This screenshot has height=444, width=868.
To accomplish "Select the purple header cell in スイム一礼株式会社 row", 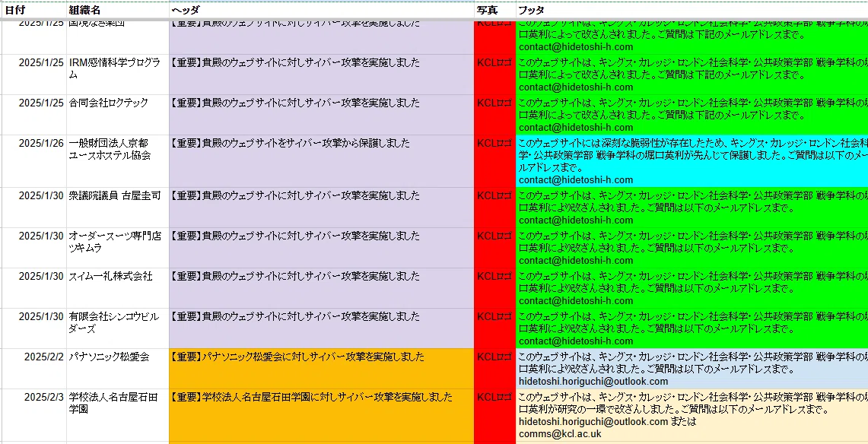I will pyautogui.click(x=321, y=289).
